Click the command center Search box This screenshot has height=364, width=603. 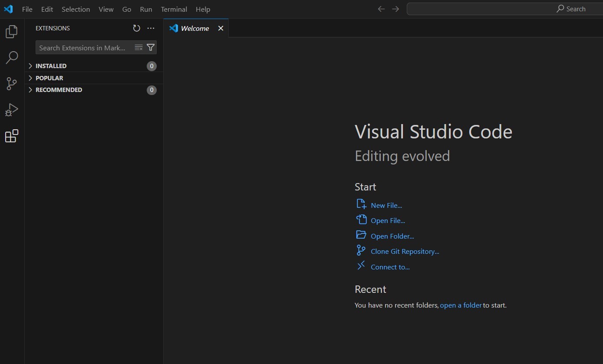coord(504,9)
